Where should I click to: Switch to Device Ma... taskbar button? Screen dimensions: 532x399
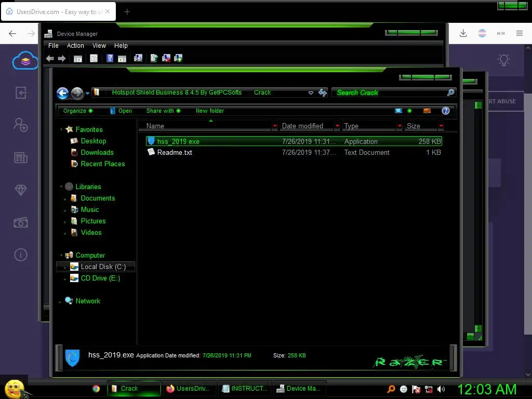[x=299, y=389]
